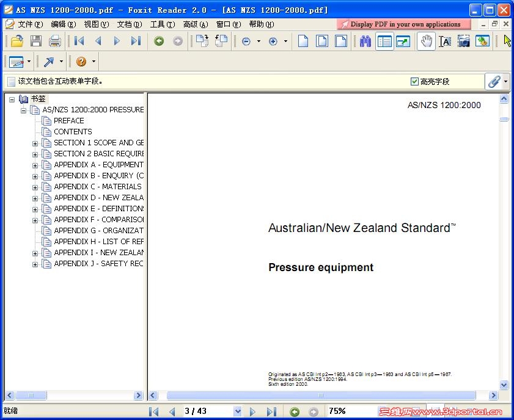Click the Print icon in toolbar
This screenshot has width=514, height=420.
pos(55,42)
